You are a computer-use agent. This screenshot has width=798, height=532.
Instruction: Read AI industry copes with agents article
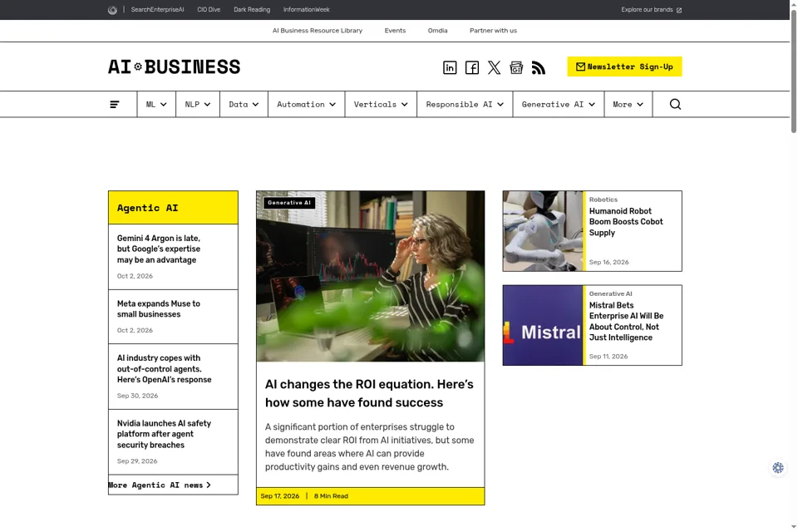(x=164, y=369)
